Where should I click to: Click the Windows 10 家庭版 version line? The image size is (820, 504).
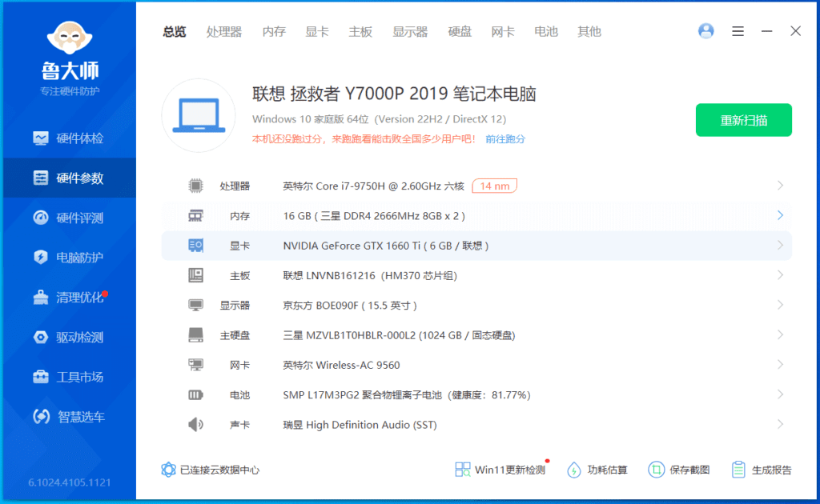[x=379, y=119]
